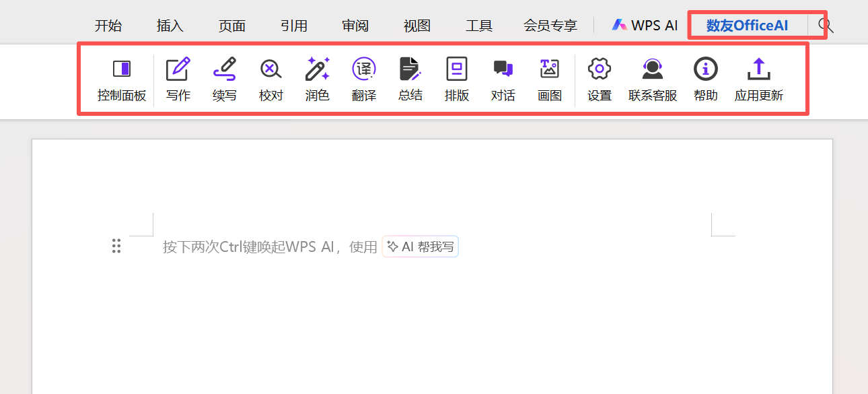Select the 写作 writing tool
868x394 pixels.
[x=178, y=79]
